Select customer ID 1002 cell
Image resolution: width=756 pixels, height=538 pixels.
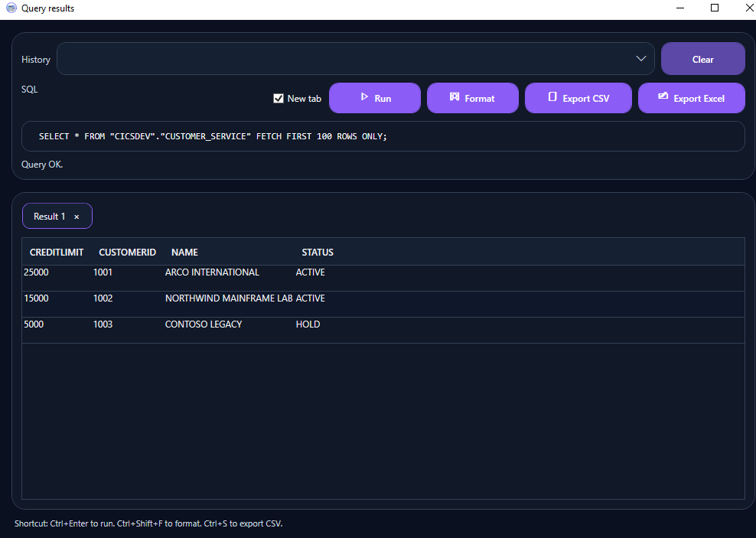[103, 298]
